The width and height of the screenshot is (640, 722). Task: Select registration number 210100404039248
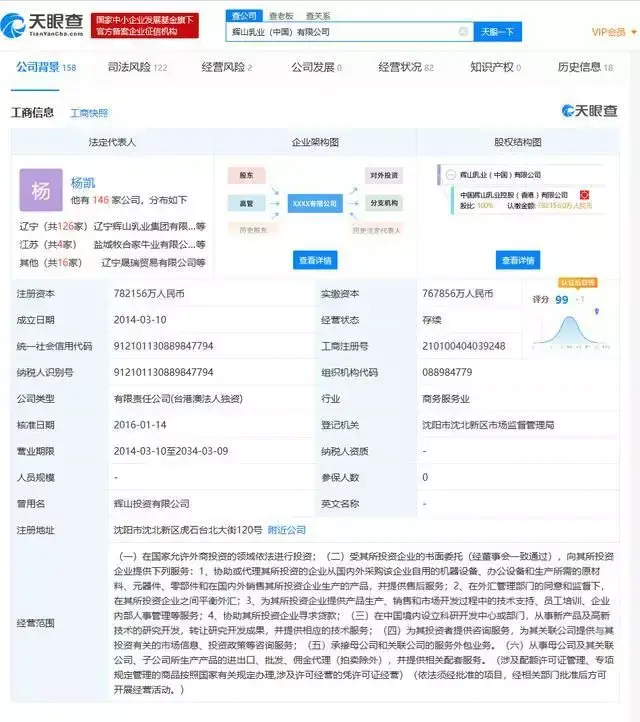[x=464, y=346]
